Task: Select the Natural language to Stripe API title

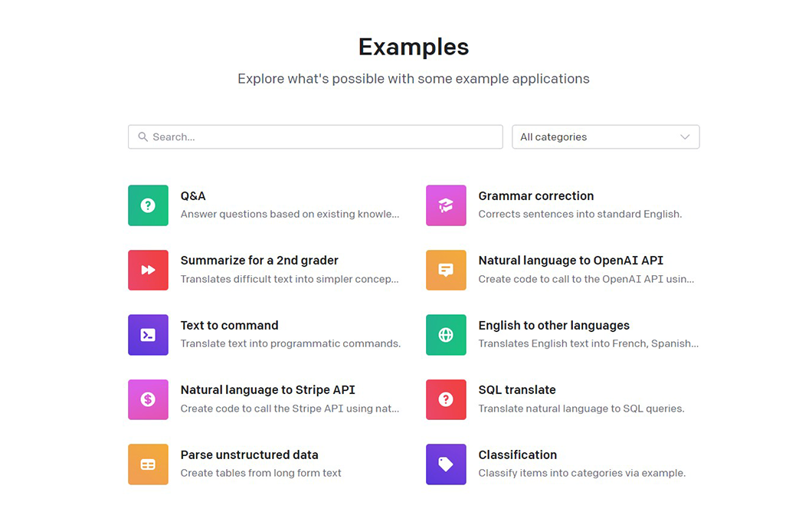Action: pos(267,390)
